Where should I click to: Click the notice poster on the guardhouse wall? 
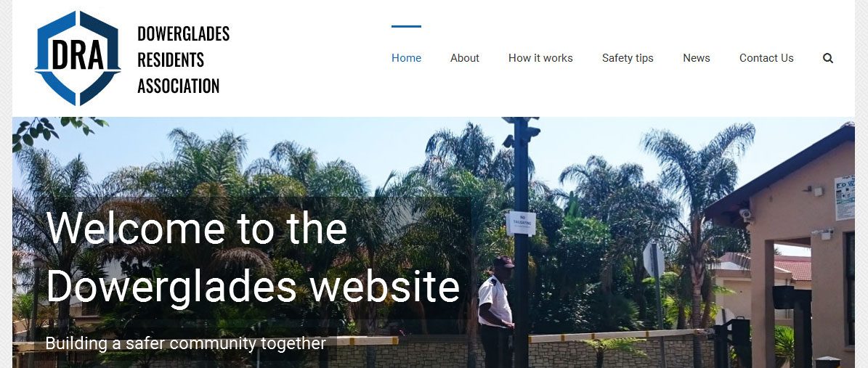[x=844, y=197]
